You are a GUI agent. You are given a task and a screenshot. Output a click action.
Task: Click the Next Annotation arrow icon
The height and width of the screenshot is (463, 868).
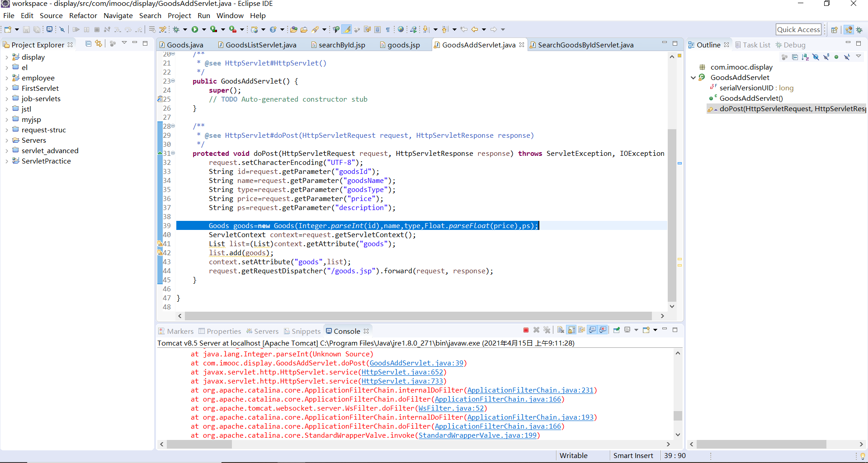426,29
